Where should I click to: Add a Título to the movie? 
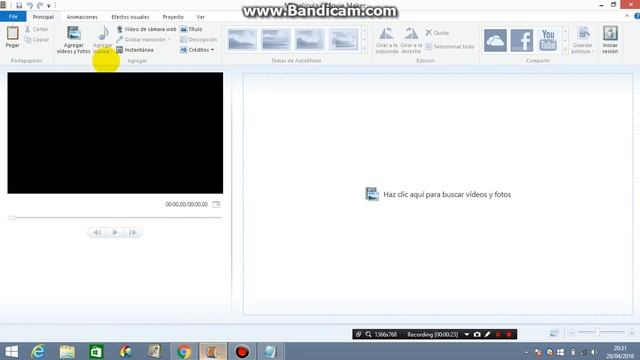[x=191, y=29]
